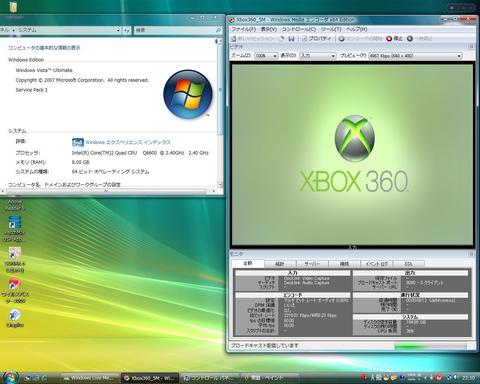Screen dimensions: 480x384
Task: Open the Control (コントロール) menu
Action: point(299,29)
